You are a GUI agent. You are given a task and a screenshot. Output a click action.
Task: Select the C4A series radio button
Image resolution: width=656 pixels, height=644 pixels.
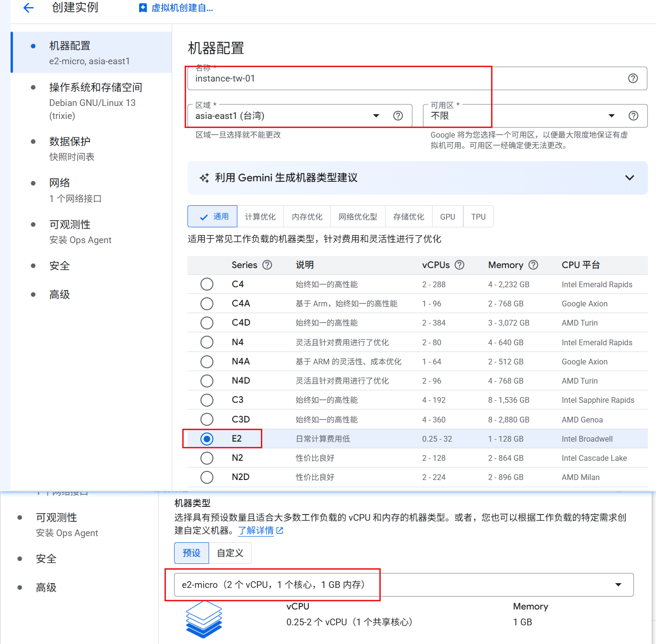pyautogui.click(x=207, y=304)
